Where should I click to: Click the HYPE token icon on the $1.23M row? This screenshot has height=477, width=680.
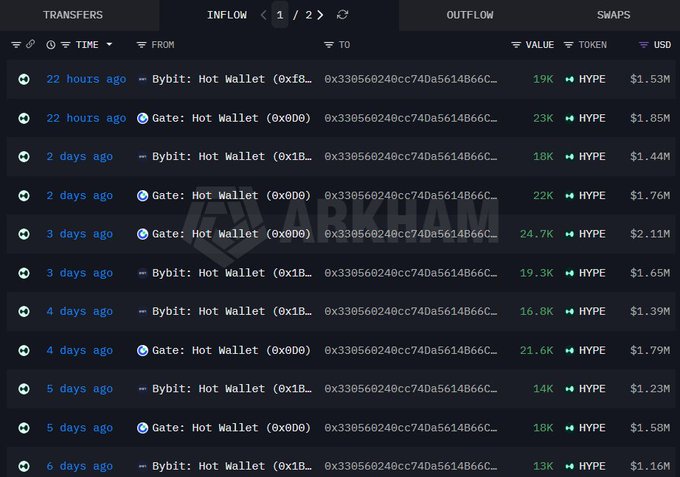click(x=569, y=389)
